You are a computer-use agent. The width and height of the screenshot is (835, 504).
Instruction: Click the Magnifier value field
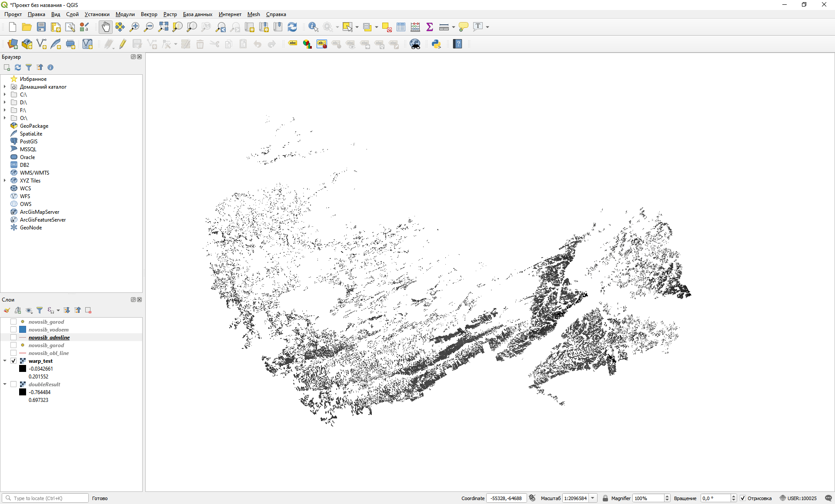pyautogui.click(x=648, y=498)
